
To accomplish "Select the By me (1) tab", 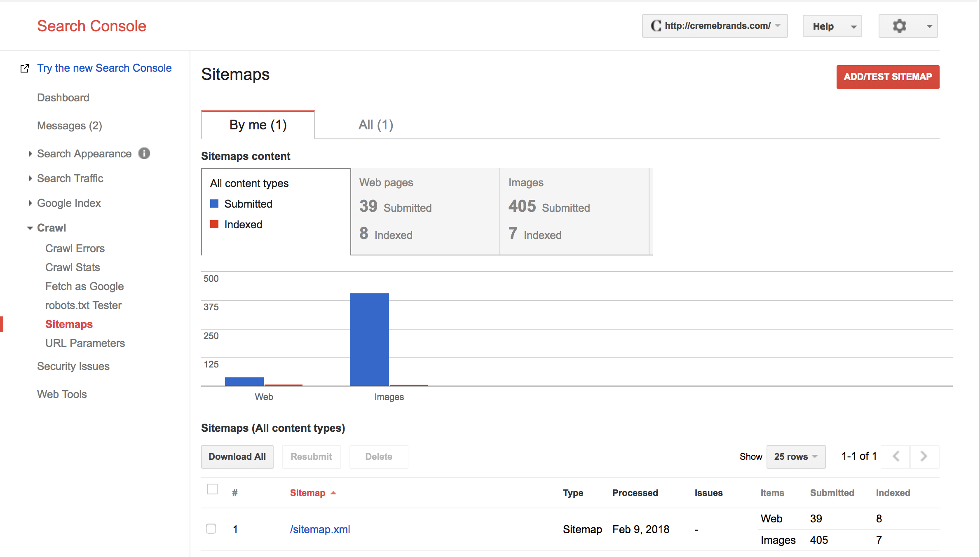I will click(258, 125).
